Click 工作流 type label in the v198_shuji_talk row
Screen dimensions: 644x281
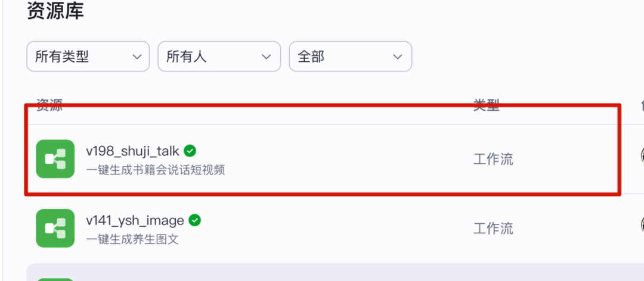(x=493, y=159)
